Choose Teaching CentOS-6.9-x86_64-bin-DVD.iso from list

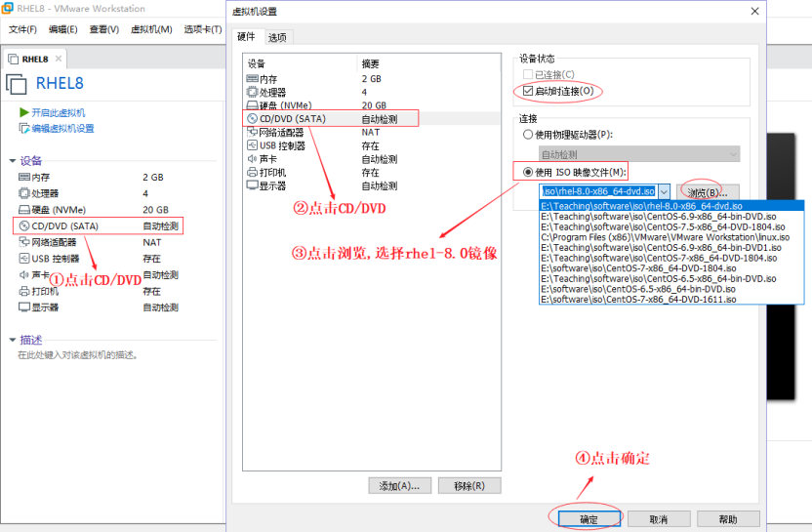pyautogui.click(x=671, y=217)
